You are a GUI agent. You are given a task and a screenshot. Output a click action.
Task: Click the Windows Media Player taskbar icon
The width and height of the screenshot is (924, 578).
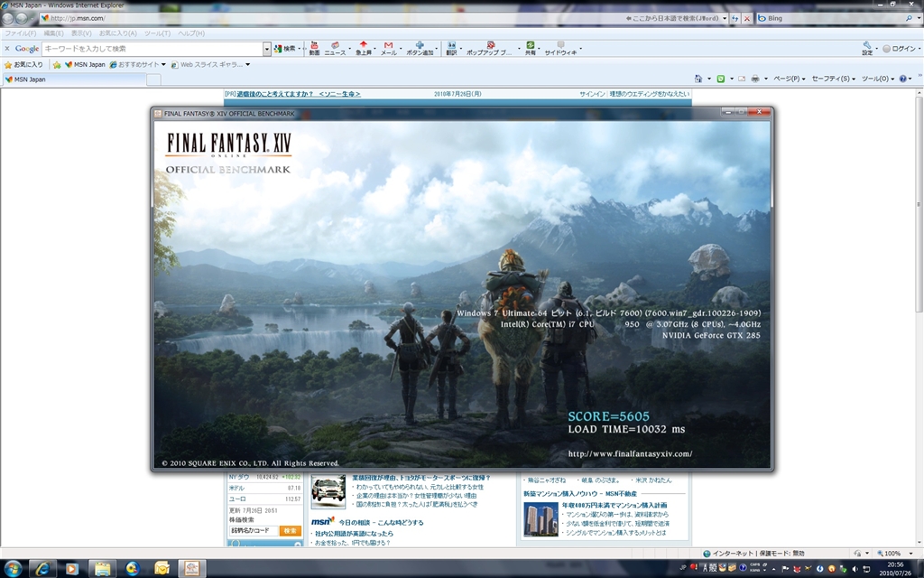click(72, 569)
